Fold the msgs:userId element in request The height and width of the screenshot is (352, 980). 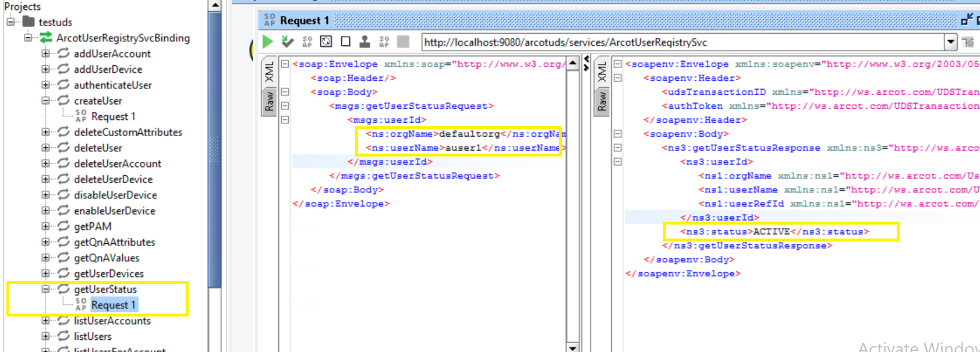[285, 120]
